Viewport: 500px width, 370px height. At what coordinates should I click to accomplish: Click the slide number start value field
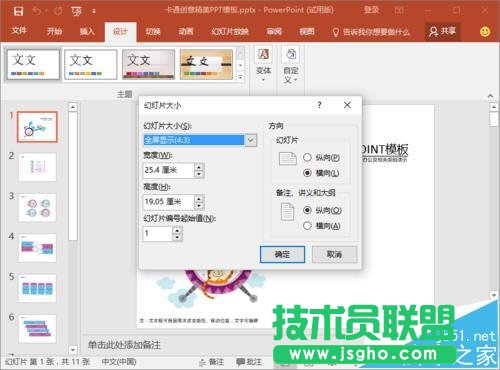coord(158,234)
